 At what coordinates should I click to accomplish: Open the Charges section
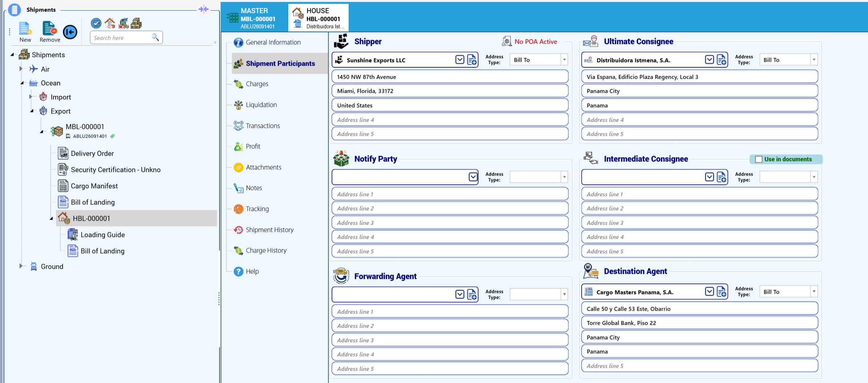(x=257, y=84)
